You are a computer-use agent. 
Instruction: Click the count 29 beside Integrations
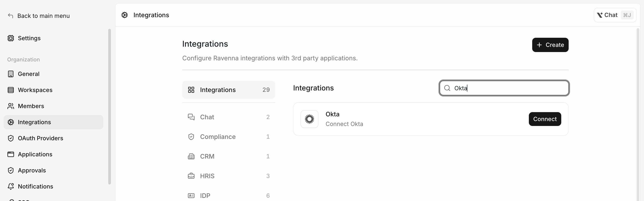(x=266, y=90)
